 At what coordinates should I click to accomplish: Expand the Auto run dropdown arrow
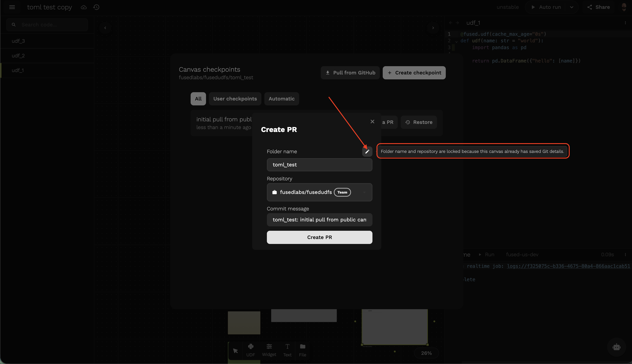coord(572,7)
